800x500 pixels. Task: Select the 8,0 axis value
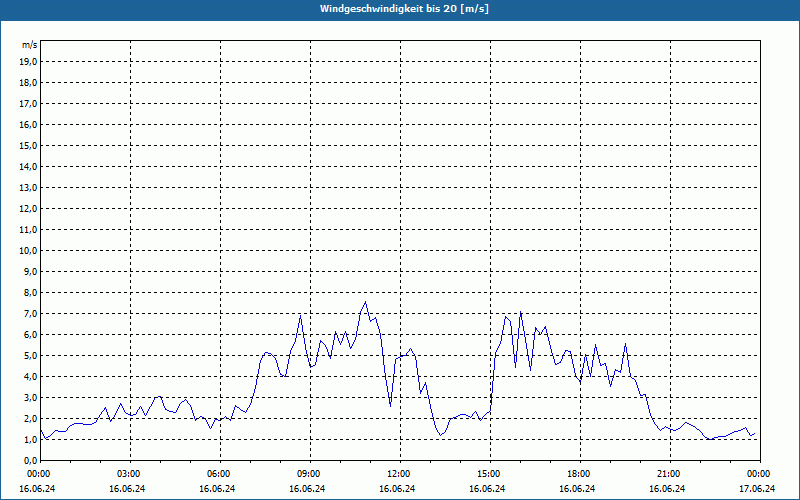coord(30,293)
